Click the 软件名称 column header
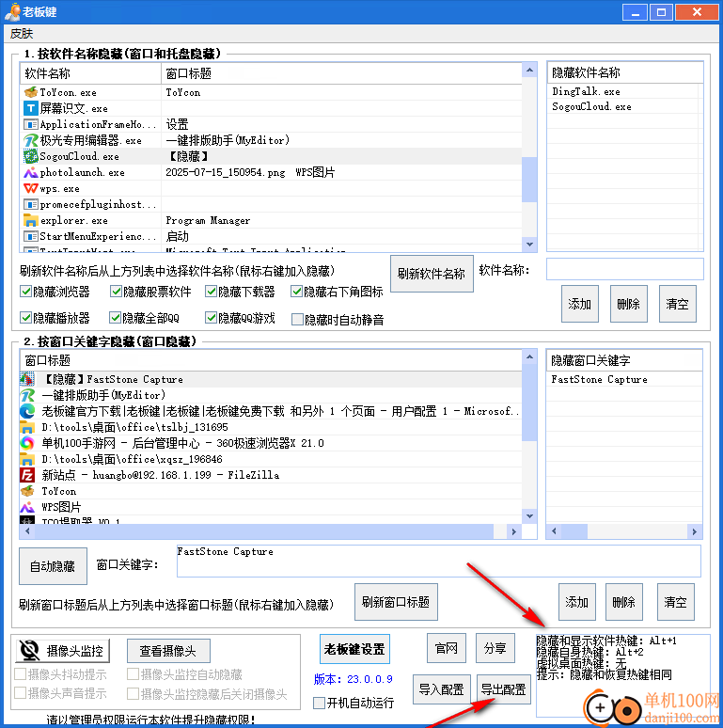The height and width of the screenshot is (728, 723). pyautogui.click(x=90, y=73)
